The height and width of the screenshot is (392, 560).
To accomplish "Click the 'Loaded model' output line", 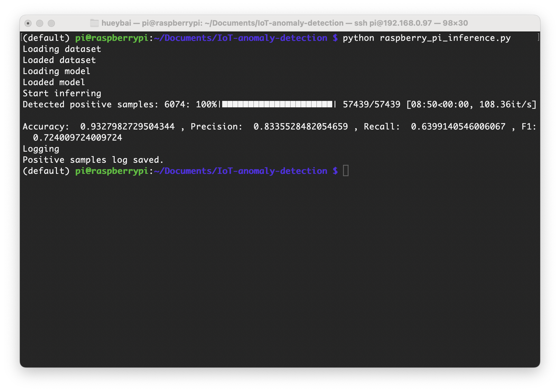I will point(54,82).
